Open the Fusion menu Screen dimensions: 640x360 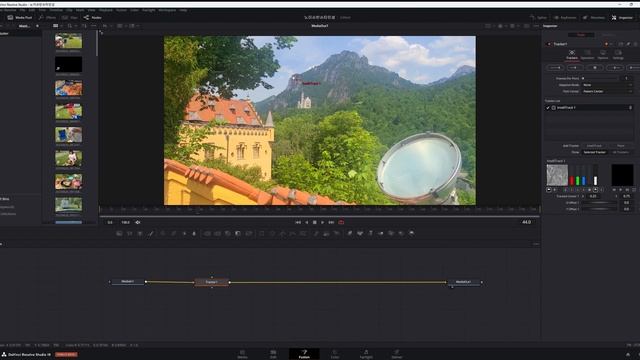tap(121, 10)
